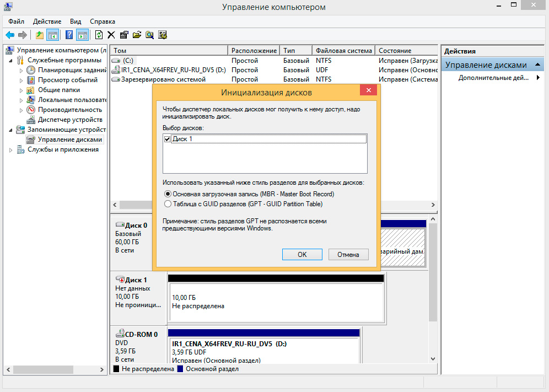Click the gray Forward arrow in toolbar
This screenshot has width=549, height=392.
[x=23, y=35]
